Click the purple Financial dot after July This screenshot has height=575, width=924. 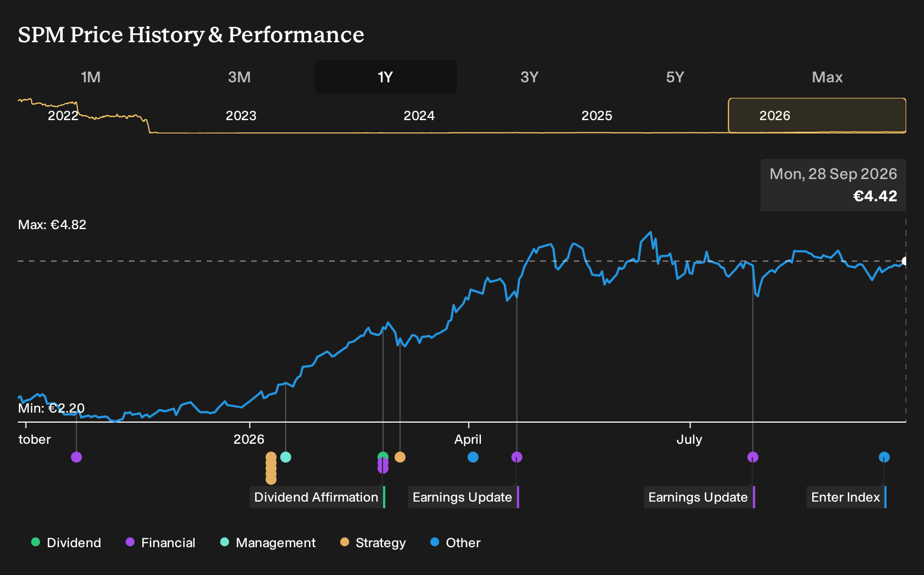click(753, 457)
